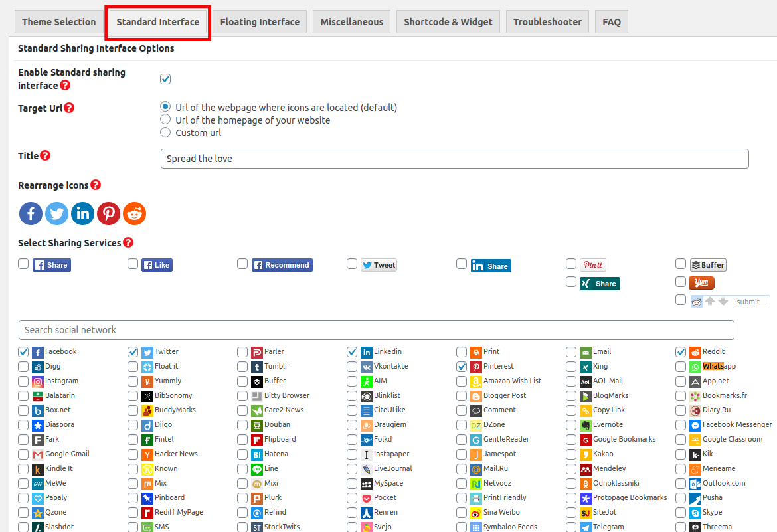Click the Twitter icon in Rearrange icons
Image resolution: width=777 pixels, height=532 pixels.
point(57,214)
